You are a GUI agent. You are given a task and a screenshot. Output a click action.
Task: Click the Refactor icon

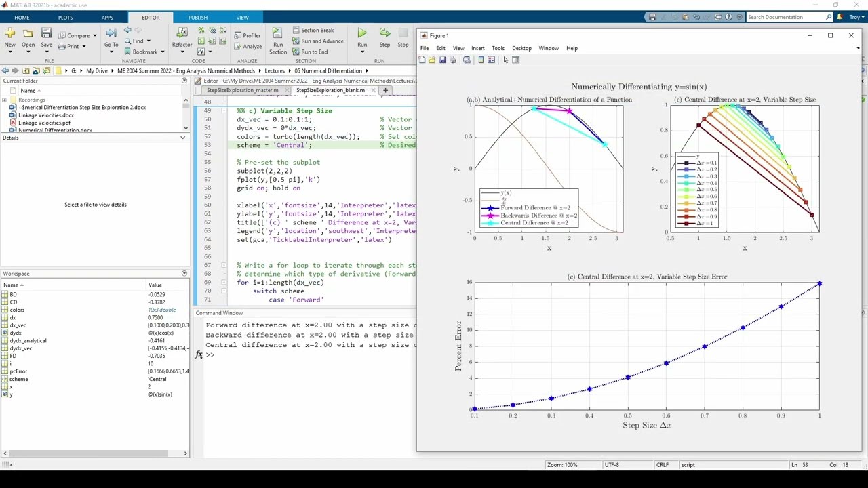(182, 33)
